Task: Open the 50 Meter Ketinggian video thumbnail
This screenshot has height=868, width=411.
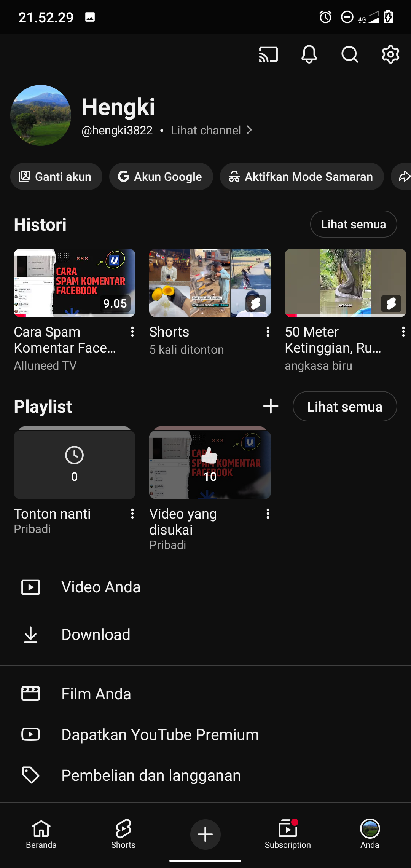Action: [x=345, y=283]
